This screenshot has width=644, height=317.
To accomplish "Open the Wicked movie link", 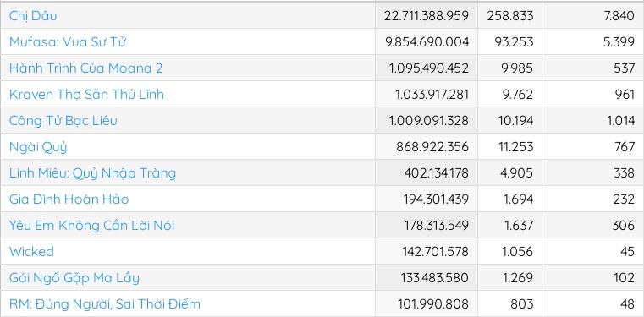I will (31, 251).
